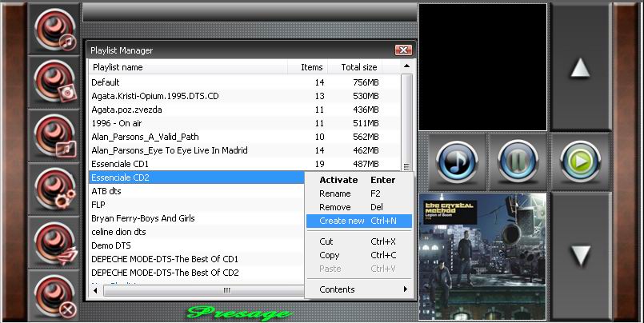Open the disc/CD sidebar knob icon

click(x=55, y=82)
